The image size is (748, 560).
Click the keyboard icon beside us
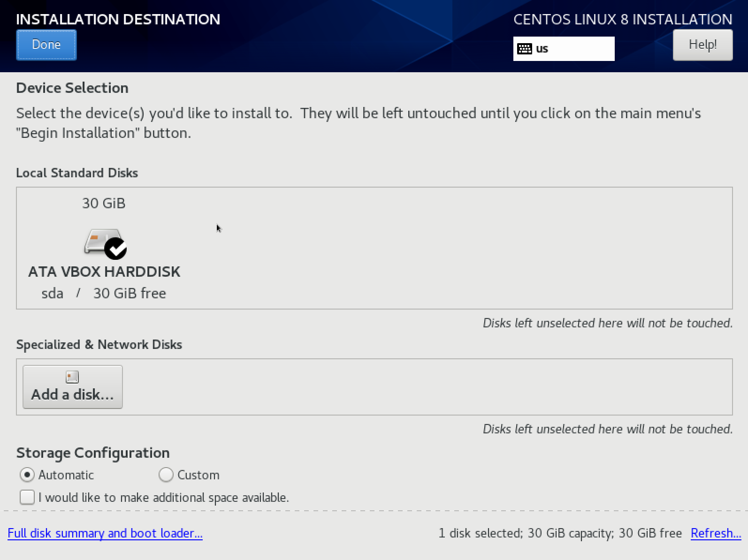(x=525, y=49)
